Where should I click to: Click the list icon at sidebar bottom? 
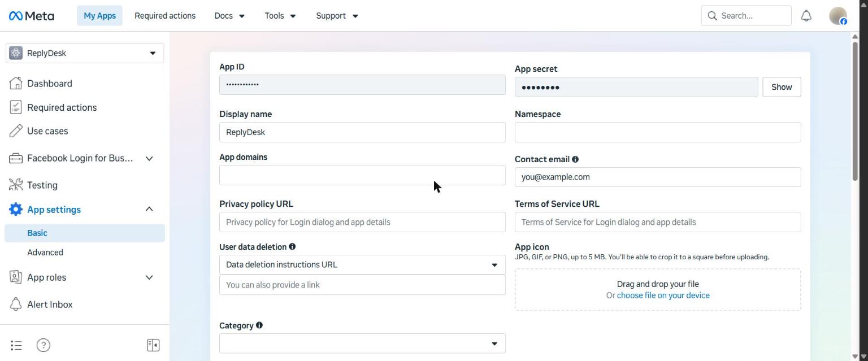coord(16,345)
